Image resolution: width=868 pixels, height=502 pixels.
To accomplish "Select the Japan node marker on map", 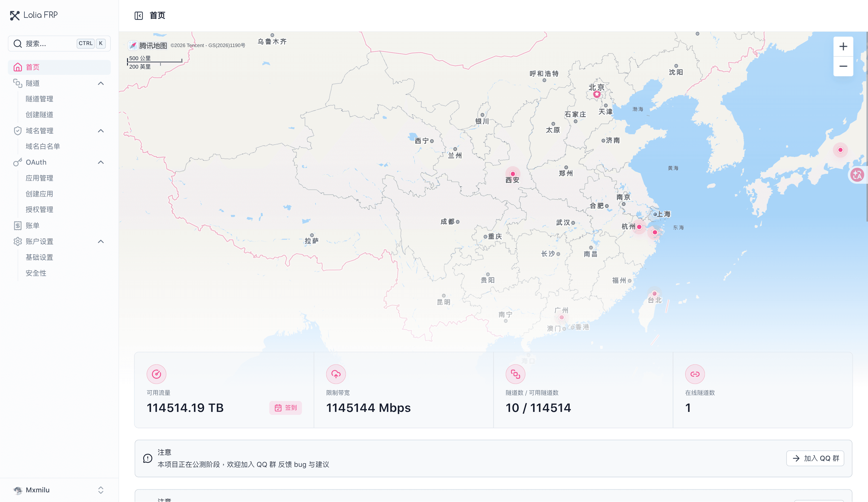I will (x=841, y=150).
